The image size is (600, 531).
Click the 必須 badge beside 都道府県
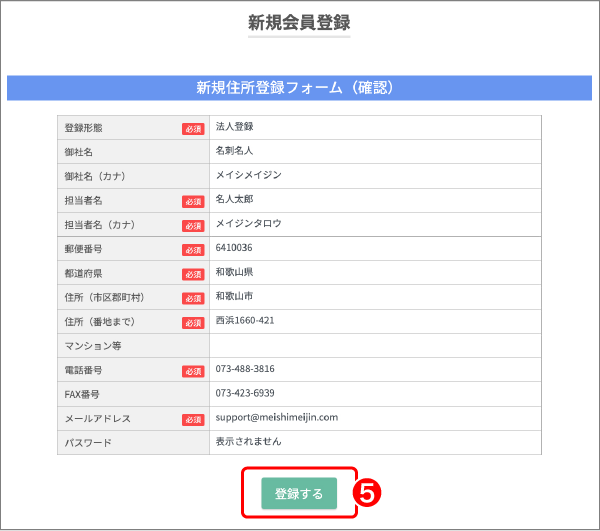193,274
